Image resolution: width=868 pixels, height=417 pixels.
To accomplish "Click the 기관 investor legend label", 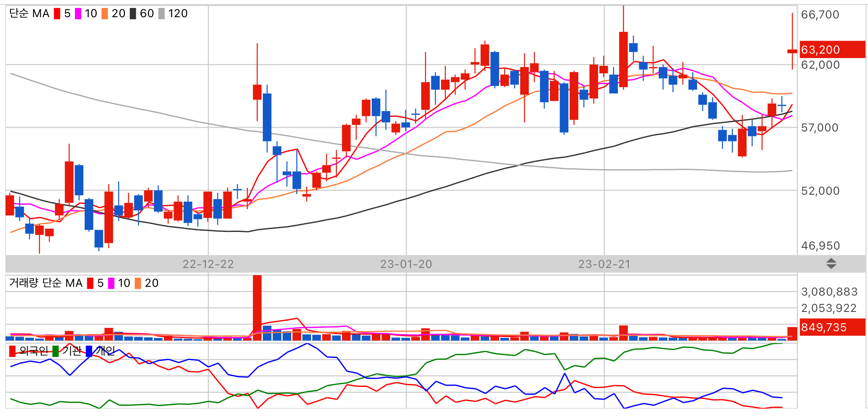I will tap(72, 351).
